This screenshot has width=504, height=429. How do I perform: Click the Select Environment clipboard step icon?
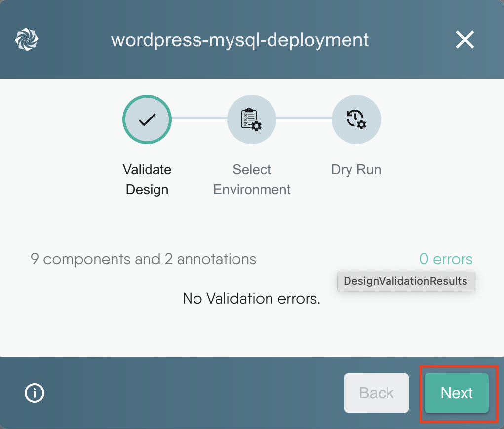pos(251,119)
